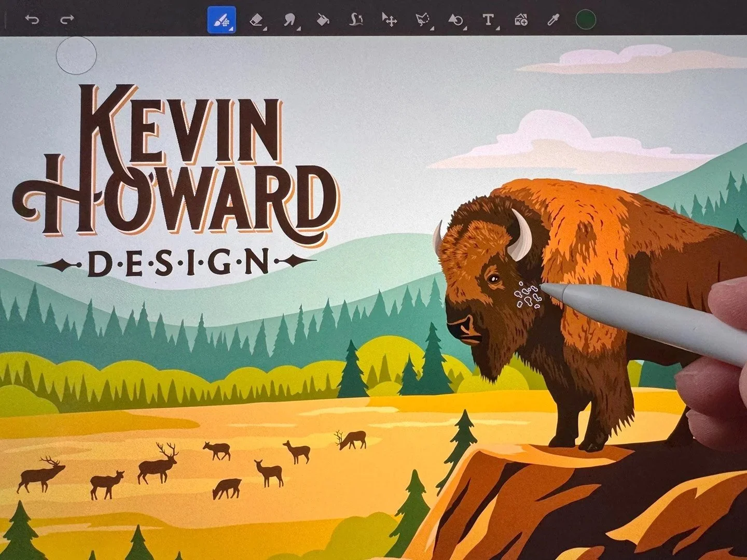
Task: Select the Paint Bucket fill tool
Action: pos(323,20)
